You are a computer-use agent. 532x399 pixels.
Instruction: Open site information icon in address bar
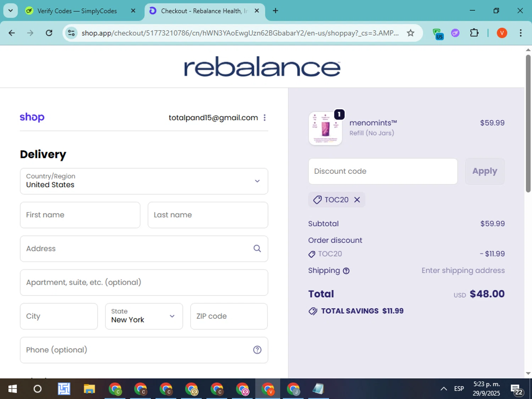(x=71, y=33)
